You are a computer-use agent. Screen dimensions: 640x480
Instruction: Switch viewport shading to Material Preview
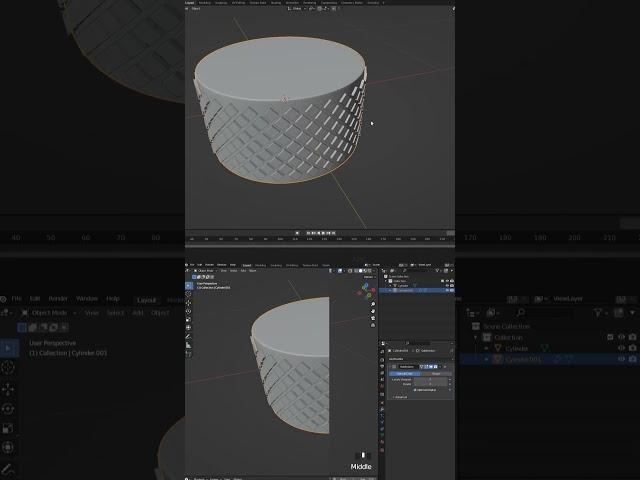click(x=365, y=271)
